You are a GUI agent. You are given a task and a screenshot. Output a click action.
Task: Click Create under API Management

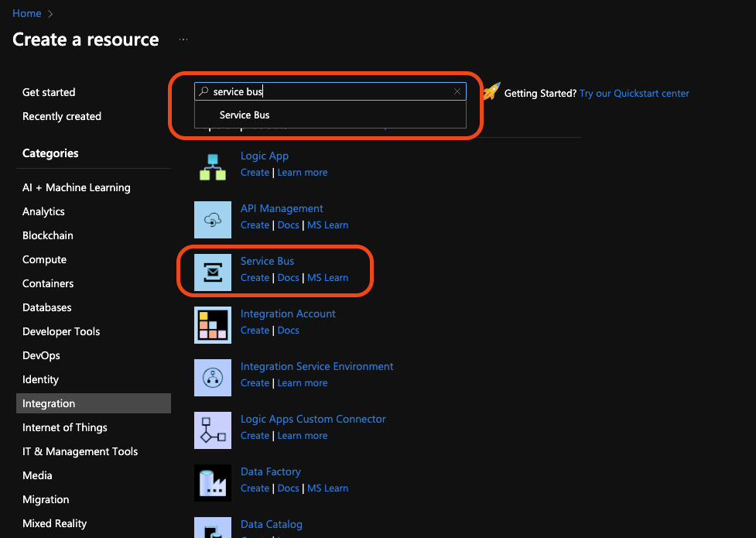click(x=255, y=224)
